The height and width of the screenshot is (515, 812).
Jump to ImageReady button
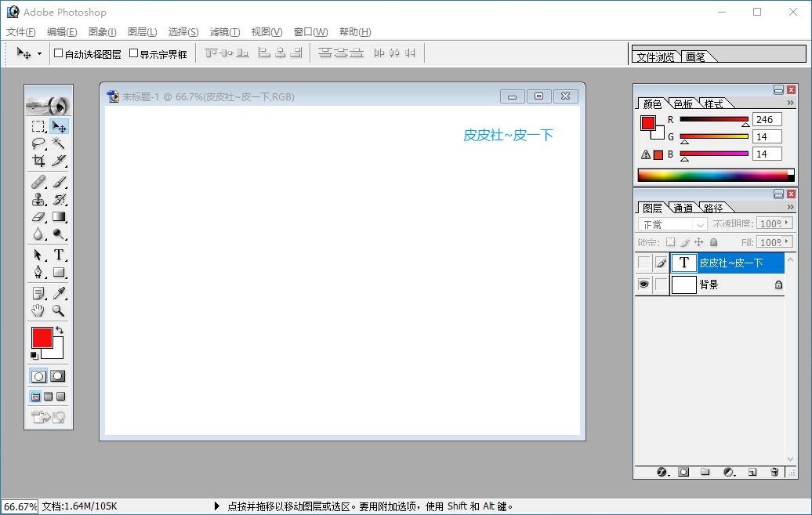tap(48, 416)
